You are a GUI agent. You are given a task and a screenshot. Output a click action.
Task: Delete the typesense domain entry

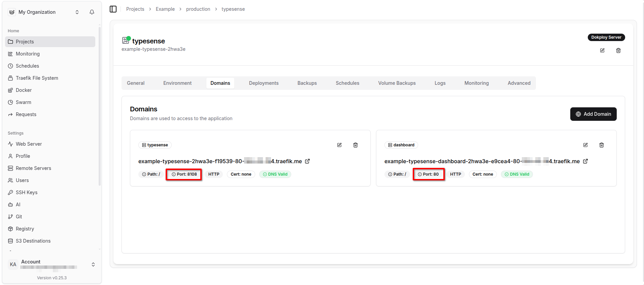click(355, 145)
